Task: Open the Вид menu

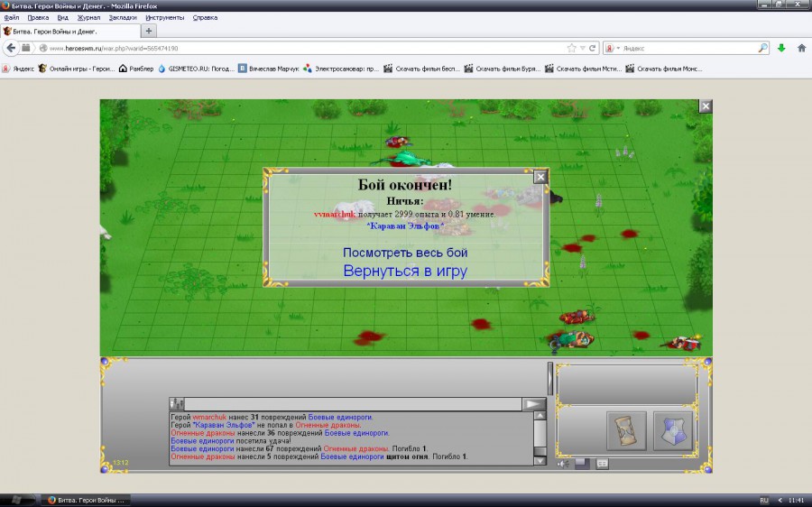Action: 62,18
